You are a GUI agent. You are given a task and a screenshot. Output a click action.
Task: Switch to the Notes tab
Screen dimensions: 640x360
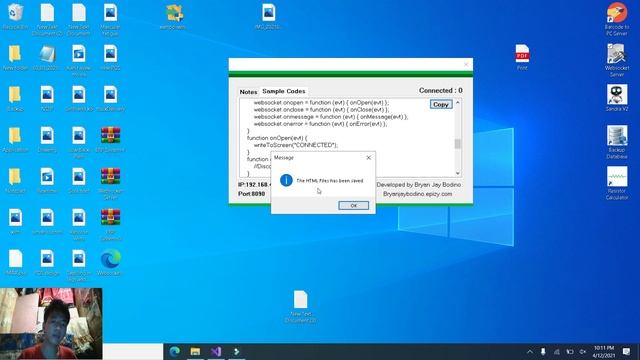coord(248,92)
